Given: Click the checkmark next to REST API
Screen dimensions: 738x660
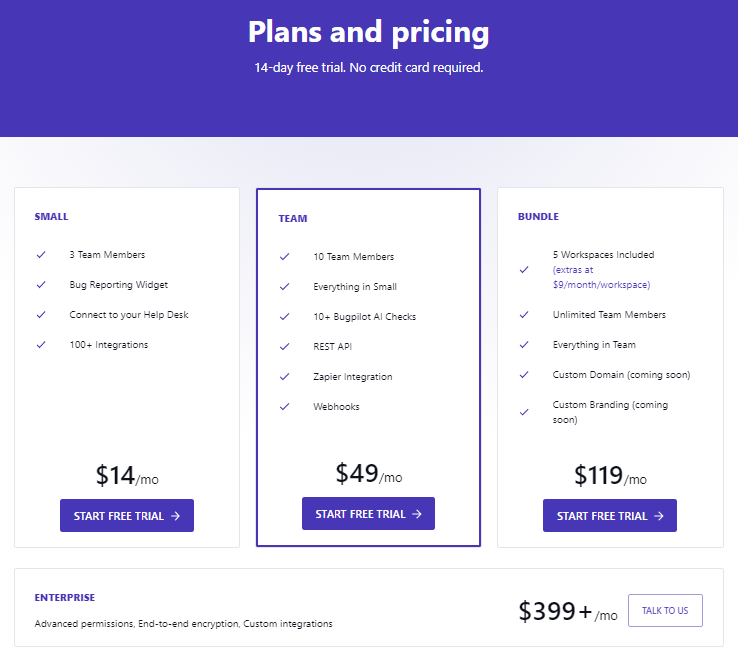Looking at the screenshot, I should tap(284, 346).
